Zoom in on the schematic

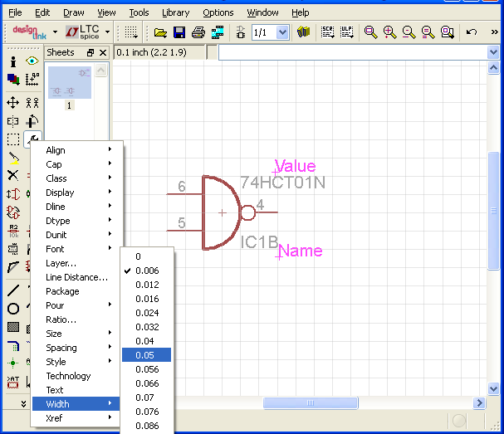click(389, 32)
